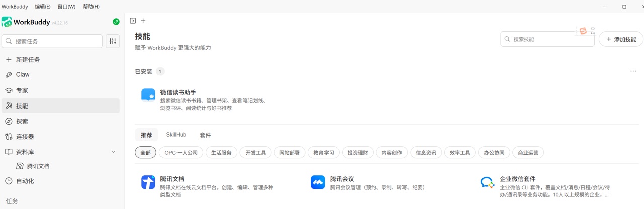Image resolution: width=644 pixels, height=209 pixels.
Task: Collapse the sidebar panel icon
Action: (x=133, y=21)
